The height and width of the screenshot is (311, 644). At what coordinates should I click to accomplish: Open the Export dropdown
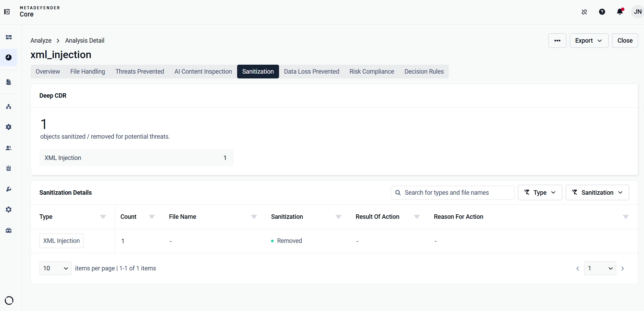coord(589,41)
